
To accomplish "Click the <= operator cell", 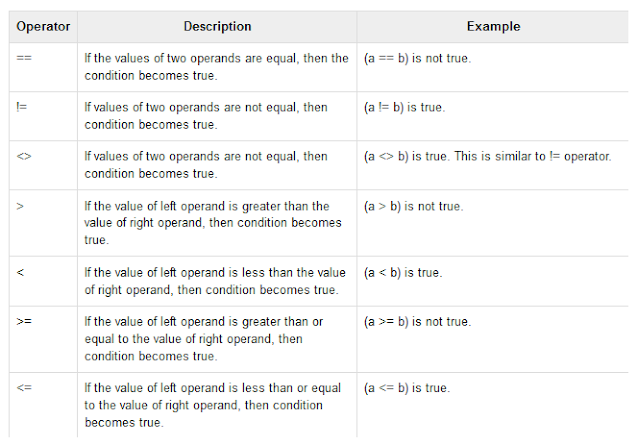I will 26,388.
